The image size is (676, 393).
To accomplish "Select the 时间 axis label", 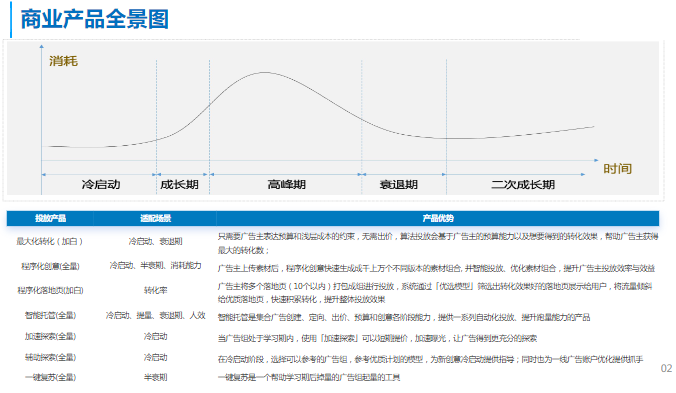I will pyautogui.click(x=617, y=168).
